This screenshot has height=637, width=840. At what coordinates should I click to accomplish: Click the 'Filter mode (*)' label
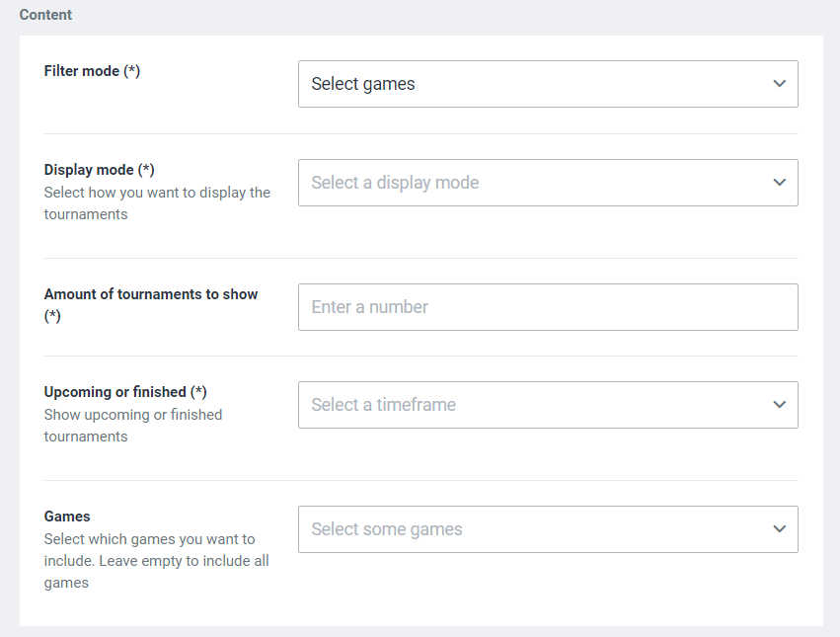point(84,71)
